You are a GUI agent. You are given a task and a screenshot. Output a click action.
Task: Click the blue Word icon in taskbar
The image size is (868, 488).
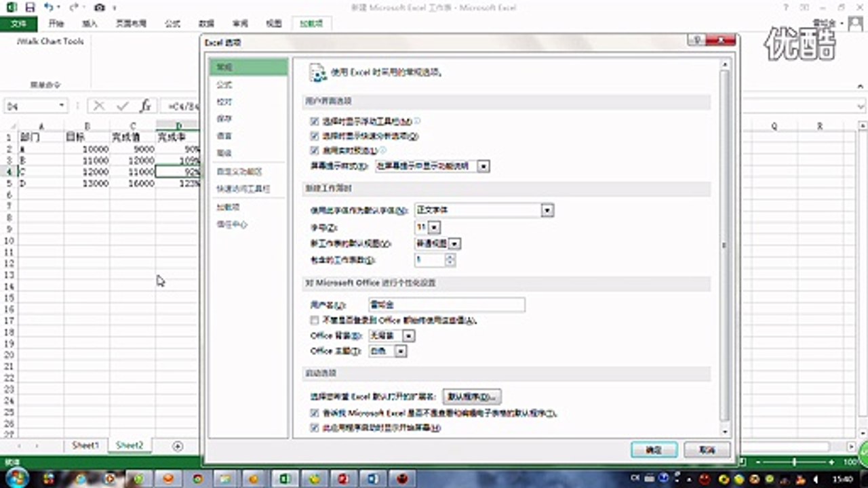373,479
